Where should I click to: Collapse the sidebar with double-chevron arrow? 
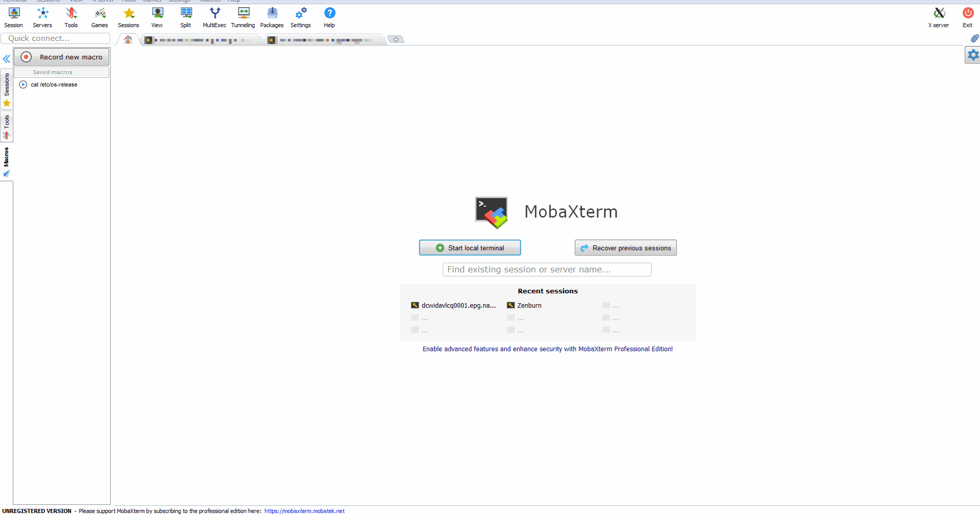pyautogui.click(x=7, y=59)
